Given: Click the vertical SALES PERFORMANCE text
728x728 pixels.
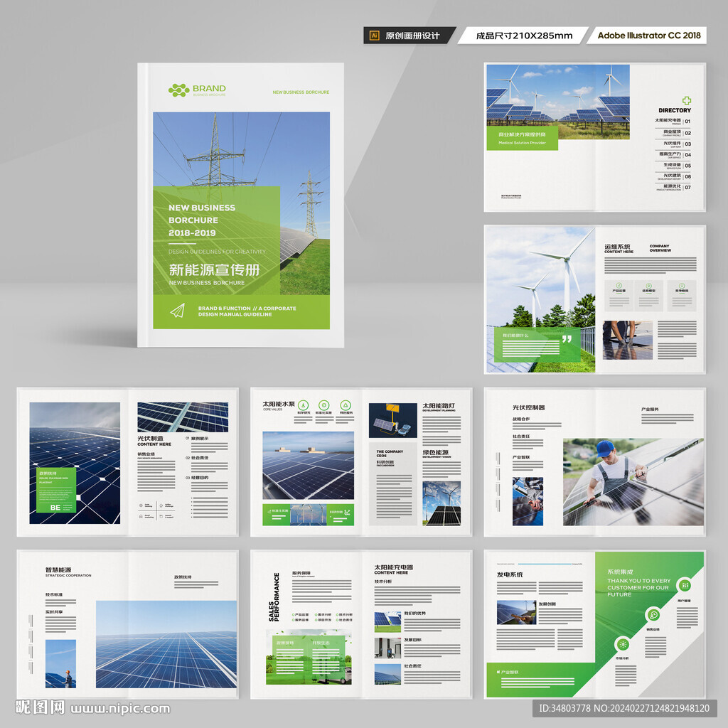Looking at the screenshot, I should [274, 596].
